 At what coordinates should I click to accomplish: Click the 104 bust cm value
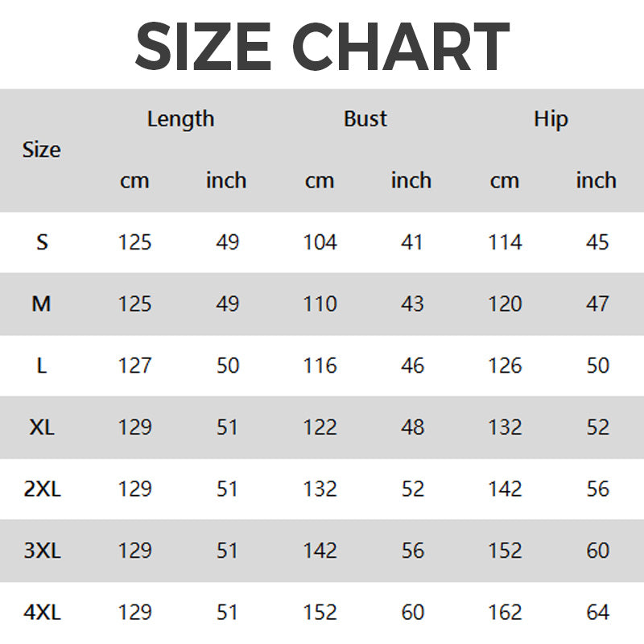(320, 242)
